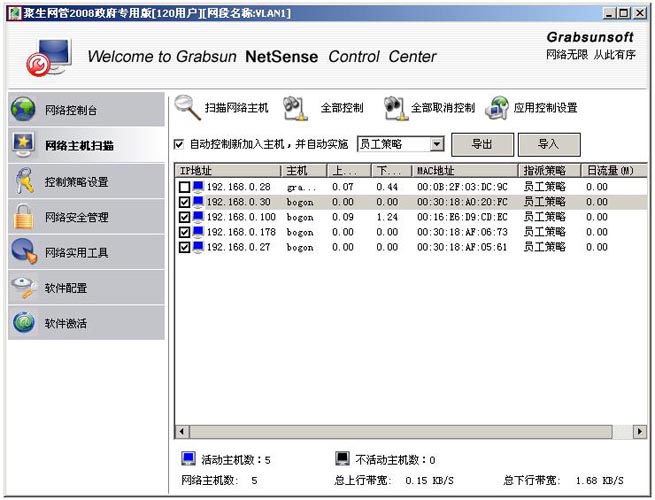The width and height of the screenshot is (655, 500).
Task: Click the computer icon on row 192.168.0.28
Action: [x=198, y=187]
